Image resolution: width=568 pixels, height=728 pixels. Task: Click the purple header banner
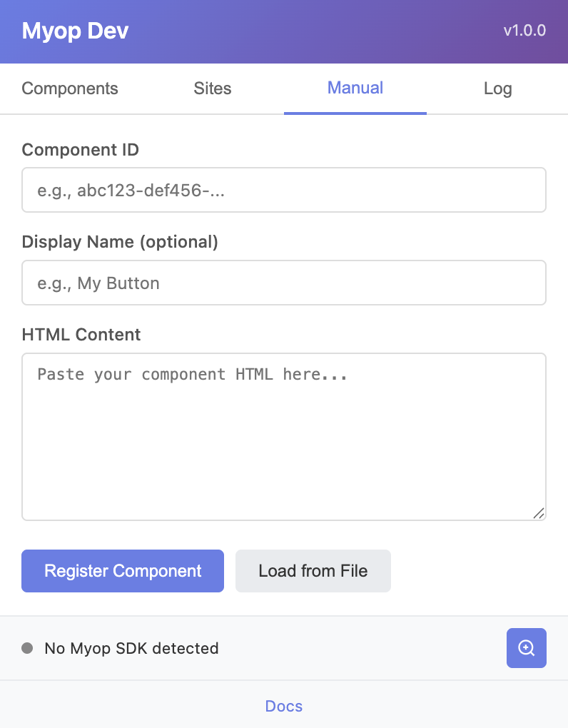click(285, 31)
